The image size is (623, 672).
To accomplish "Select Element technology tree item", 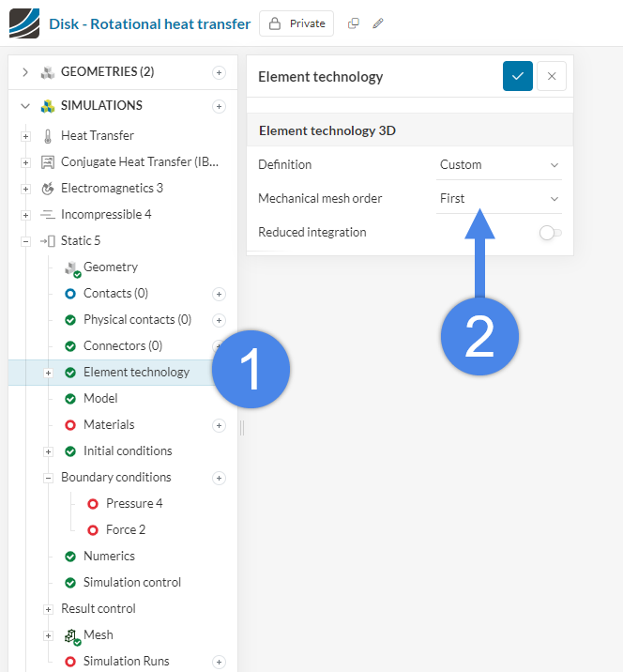I will (x=136, y=372).
